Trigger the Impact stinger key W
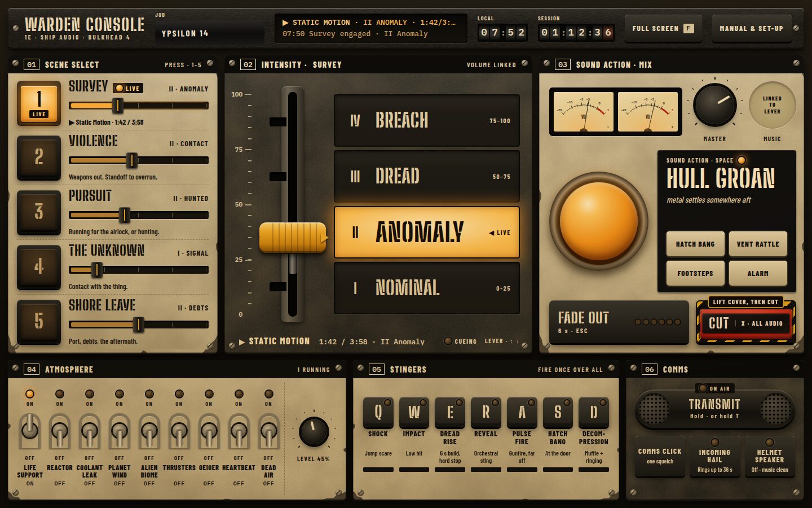 click(414, 413)
